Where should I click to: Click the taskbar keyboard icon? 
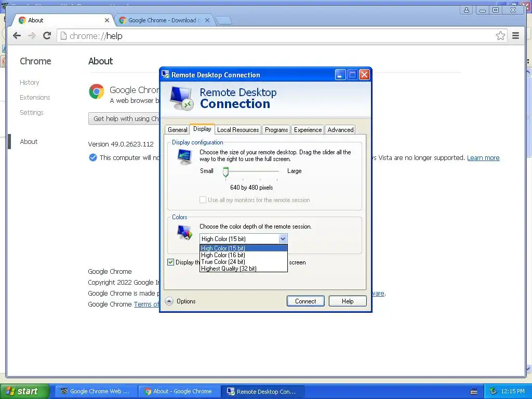tap(474, 392)
